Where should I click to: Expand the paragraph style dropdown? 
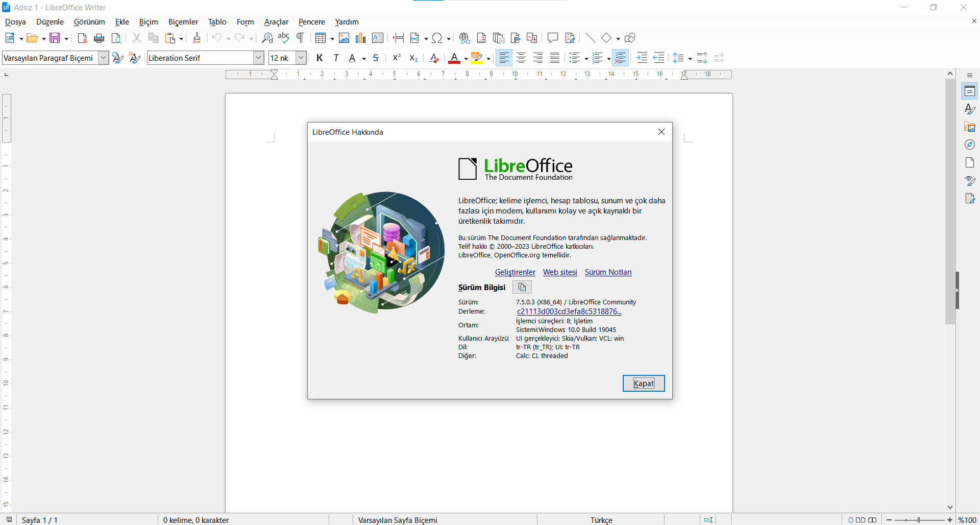[104, 58]
